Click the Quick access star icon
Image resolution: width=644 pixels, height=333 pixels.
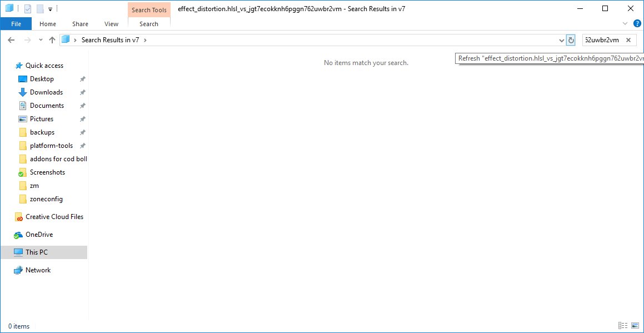(18, 66)
